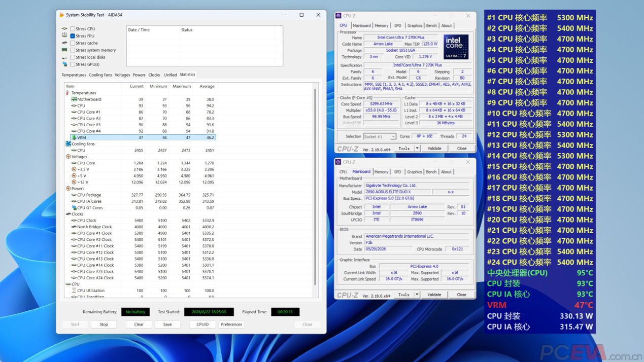Click the Temperatures thermometer group icon
644x362 pixels.
pos(68,93)
